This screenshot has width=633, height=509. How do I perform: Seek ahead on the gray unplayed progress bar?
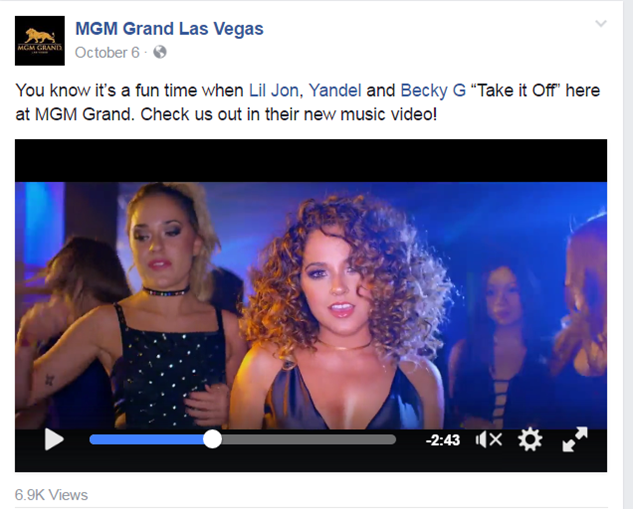(x=309, y=439)
